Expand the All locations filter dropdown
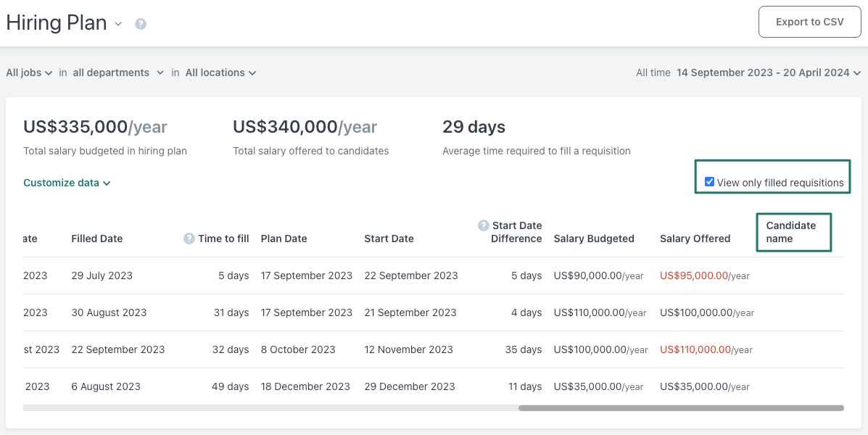Screen dimensions: 868x435 click(220, 72)
